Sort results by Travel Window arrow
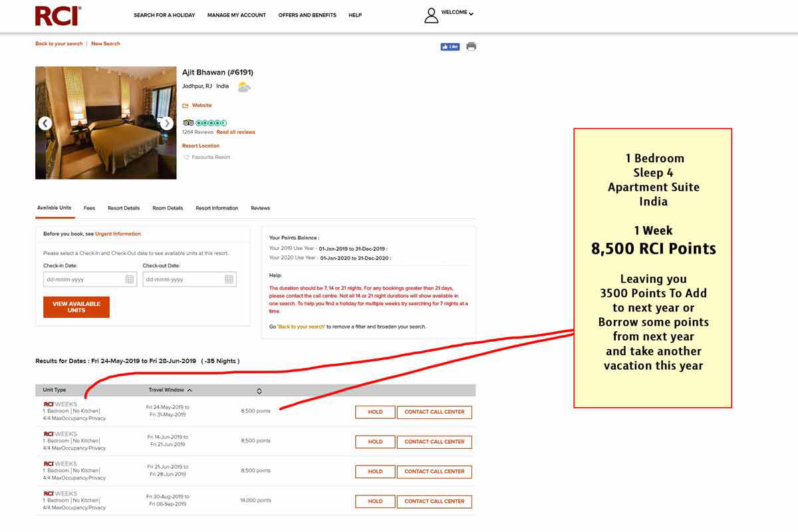 tap(190, 390)
